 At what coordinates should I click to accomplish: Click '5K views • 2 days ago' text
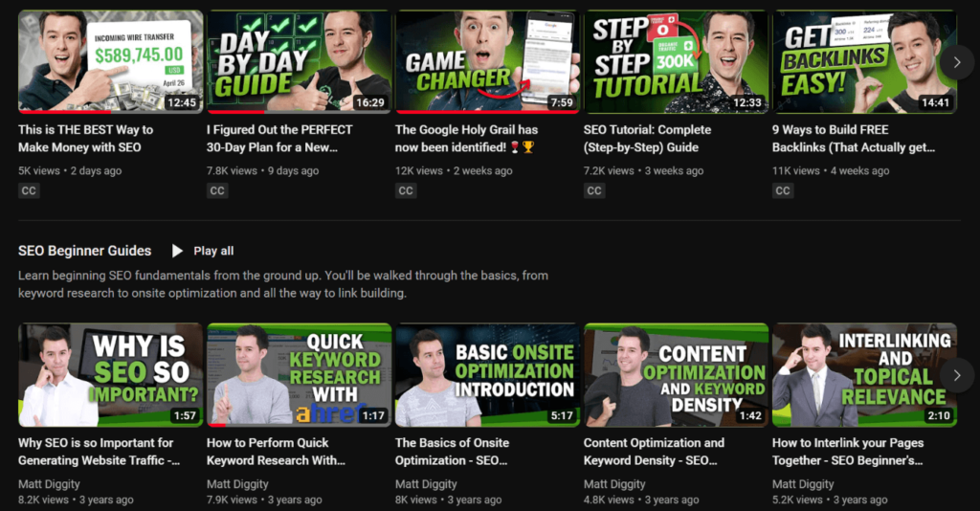click(70, 170)
